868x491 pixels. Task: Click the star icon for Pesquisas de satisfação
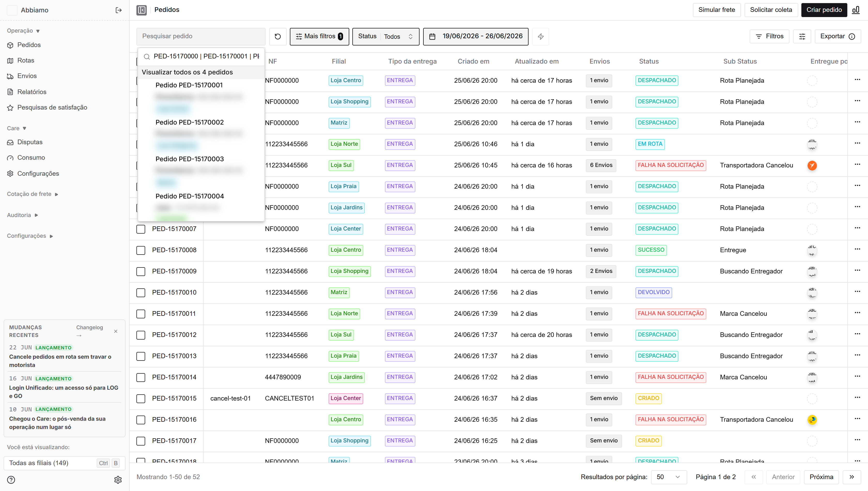[10, 108]
